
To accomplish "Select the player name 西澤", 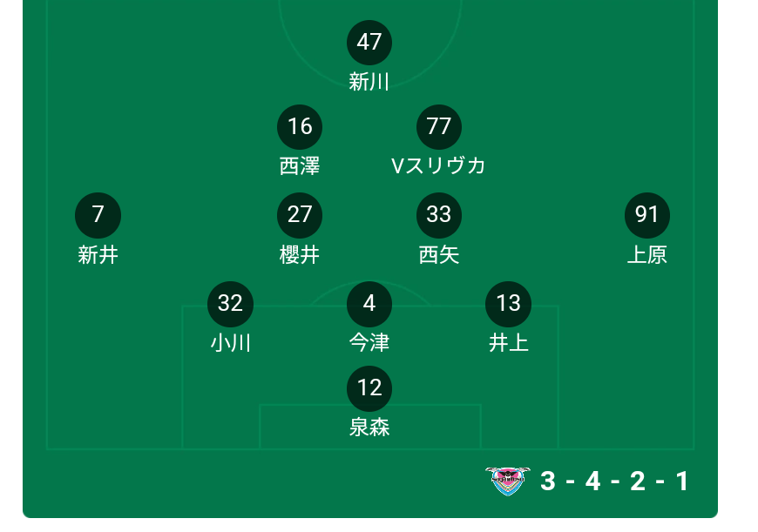I will point(300,166).
